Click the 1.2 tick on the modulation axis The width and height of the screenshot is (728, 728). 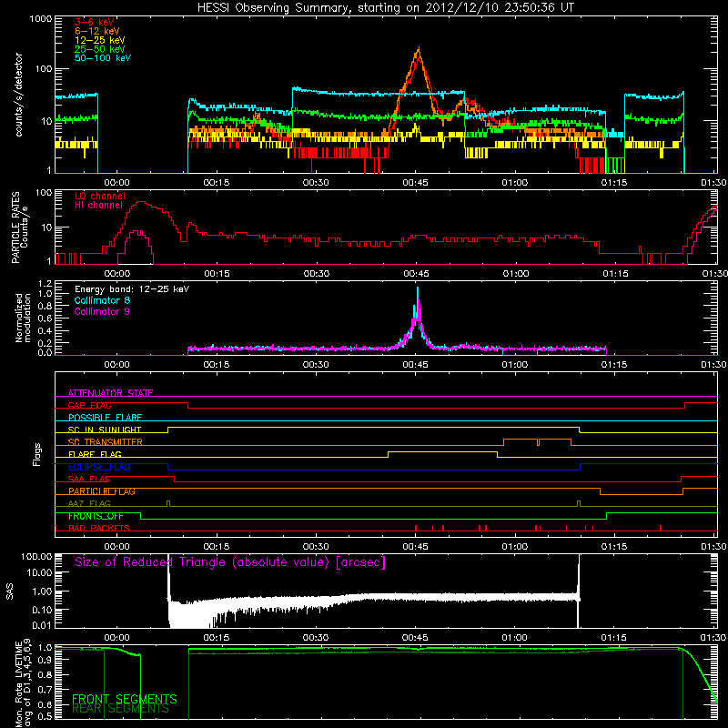(x=45, y=284)
